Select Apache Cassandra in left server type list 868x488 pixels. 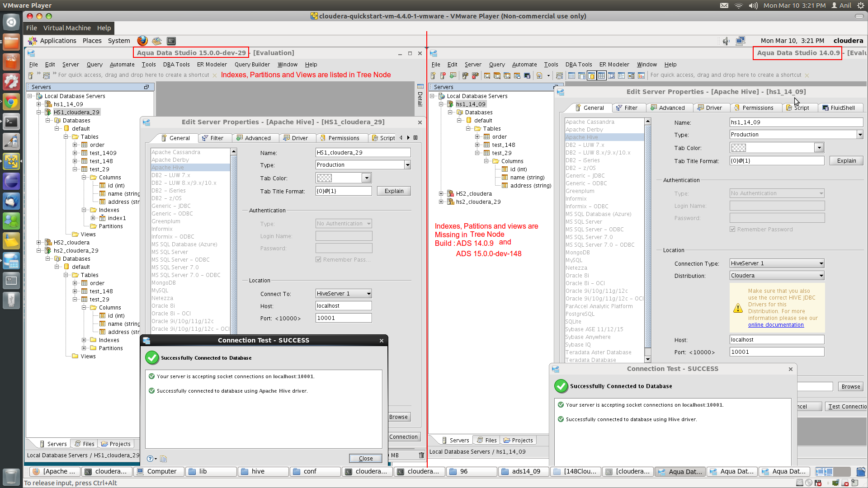click(x=176, y=152)
